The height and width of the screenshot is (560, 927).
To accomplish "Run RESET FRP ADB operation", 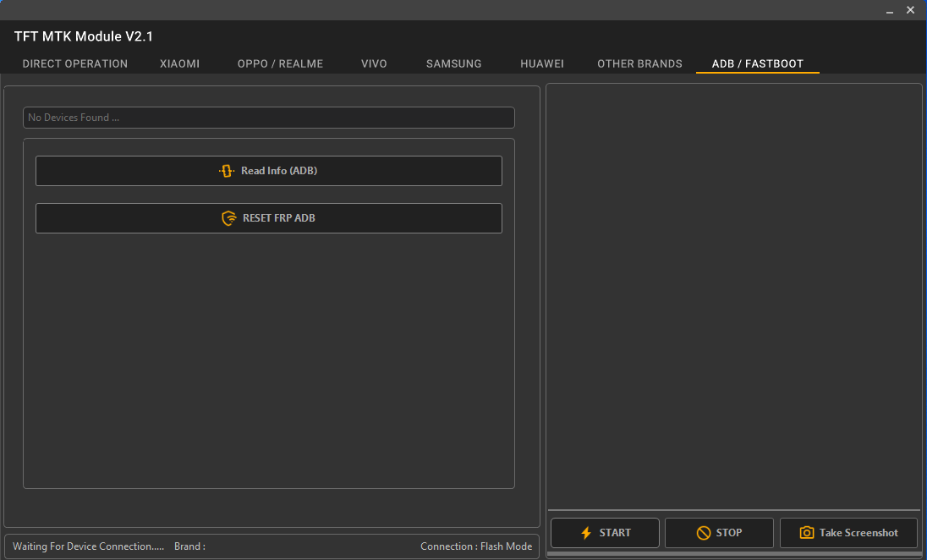I will (x=268, y=217).
